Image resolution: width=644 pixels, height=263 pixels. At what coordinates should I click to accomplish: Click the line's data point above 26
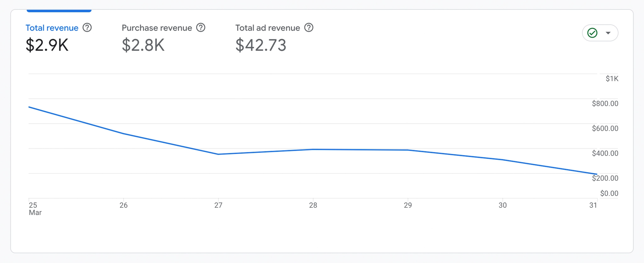pos(124,134)
